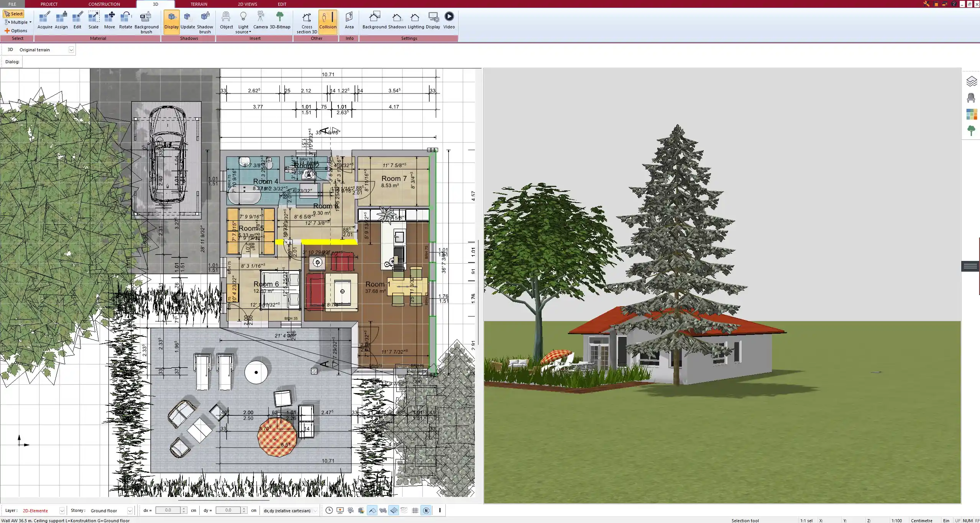Select the Acquire material tool

(x=45, y=20)
